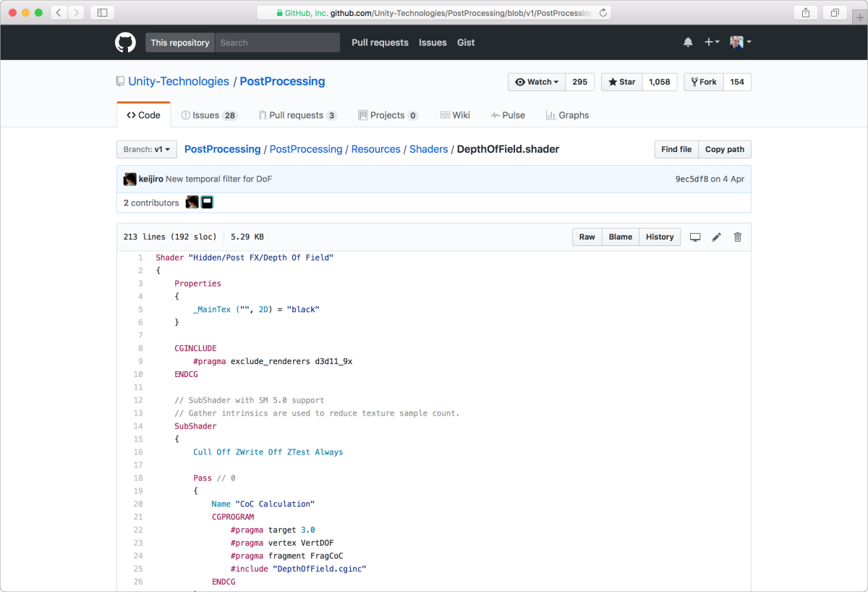Screen dimensions: 868x592
Task: Click the text "DepthOfField.cginc" in code
Action: click(320, 569)
